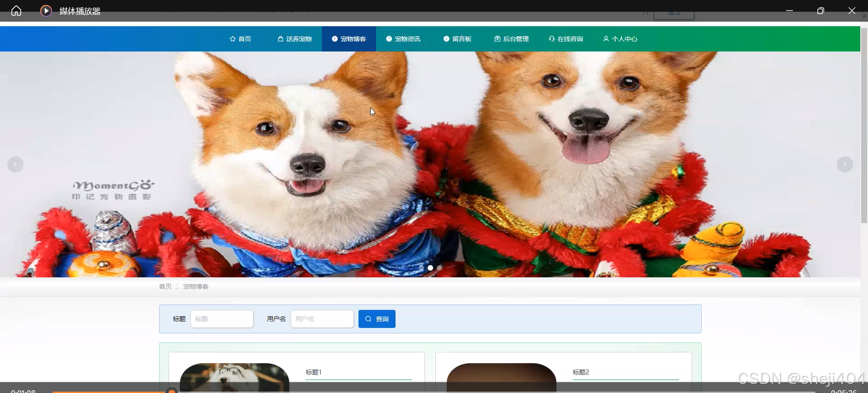Select the middle carousel indicator dot
The image size is (868, 393).
click(x=430, y=268)
